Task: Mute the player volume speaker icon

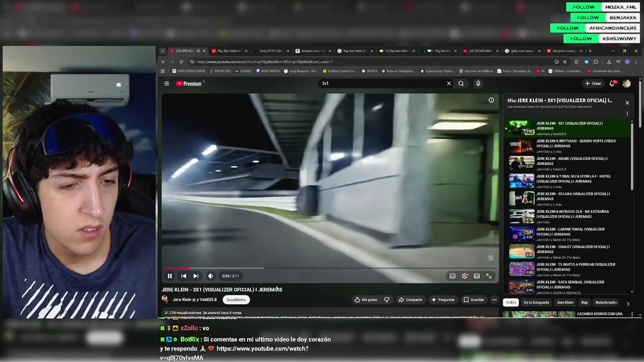Action: pyautogui.click(x=211, y=276)
